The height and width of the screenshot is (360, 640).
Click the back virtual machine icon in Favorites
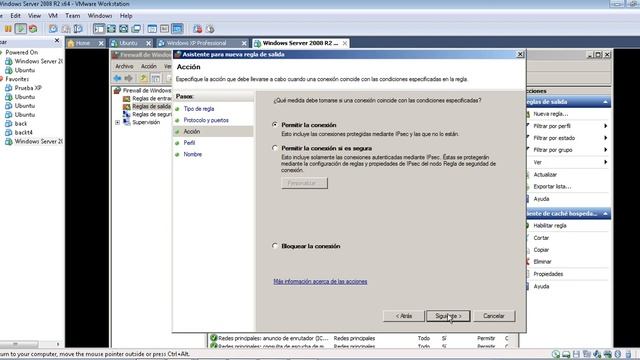click(9, 123)
